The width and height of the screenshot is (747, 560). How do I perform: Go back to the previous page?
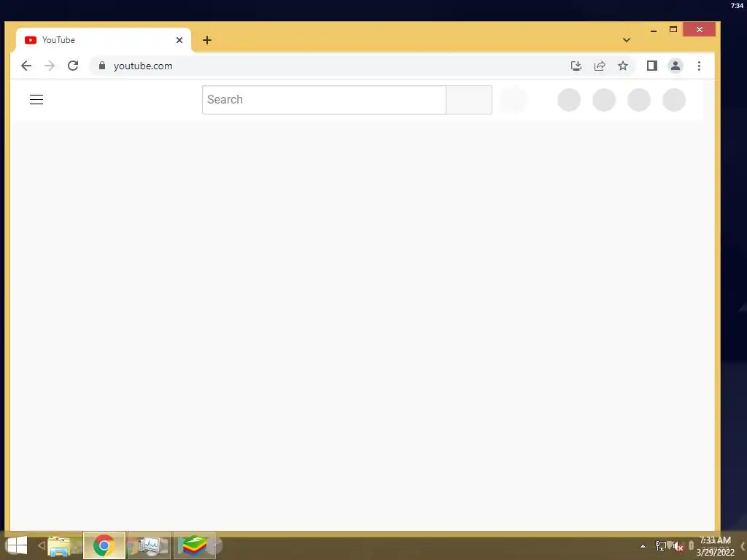pyautogui.click(x=26, y=66)
